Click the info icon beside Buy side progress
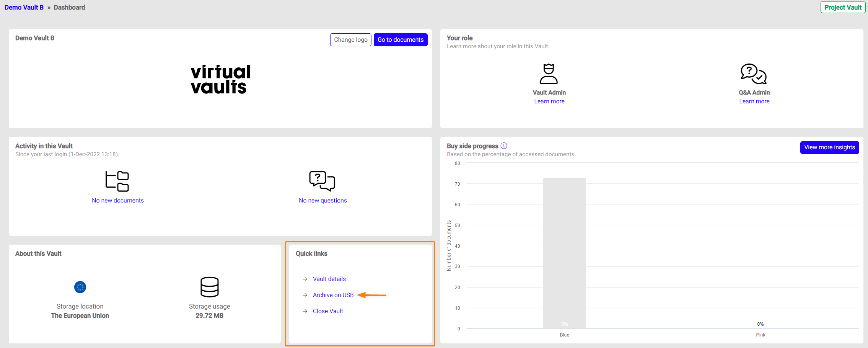 504,146
